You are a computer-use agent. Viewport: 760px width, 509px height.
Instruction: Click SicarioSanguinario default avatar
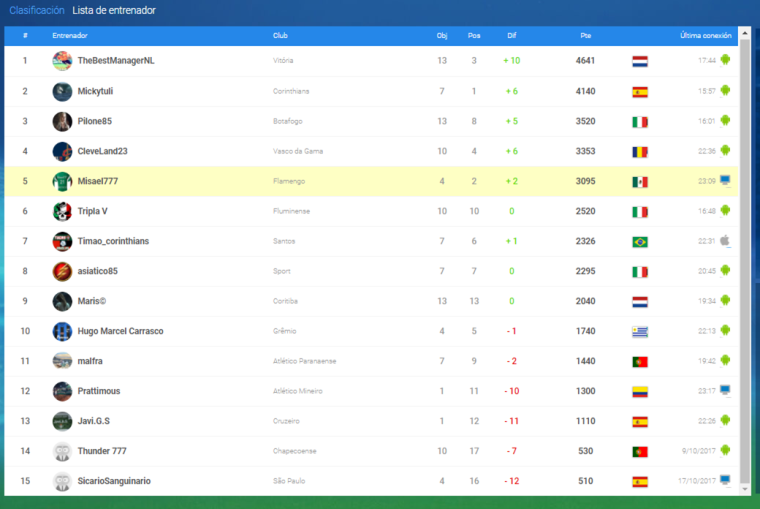pyautogui.click(x=62, y=481)
